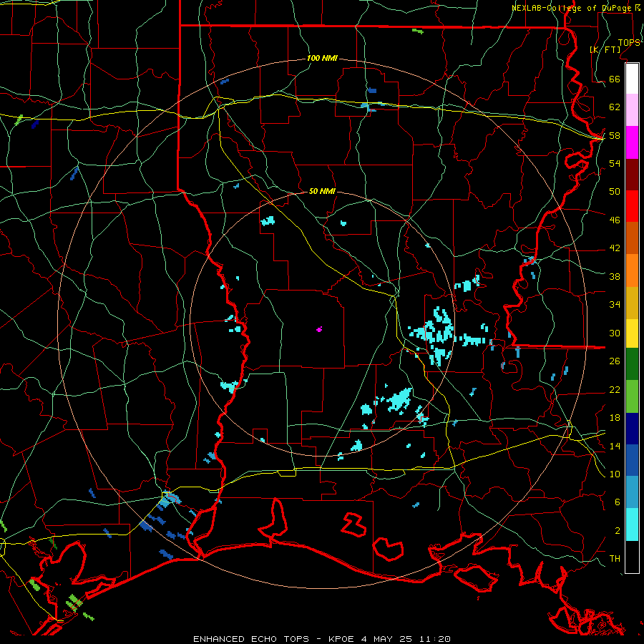Choose the navy blue legend swatch
644x644 pixels.
[x=632, y=429]
